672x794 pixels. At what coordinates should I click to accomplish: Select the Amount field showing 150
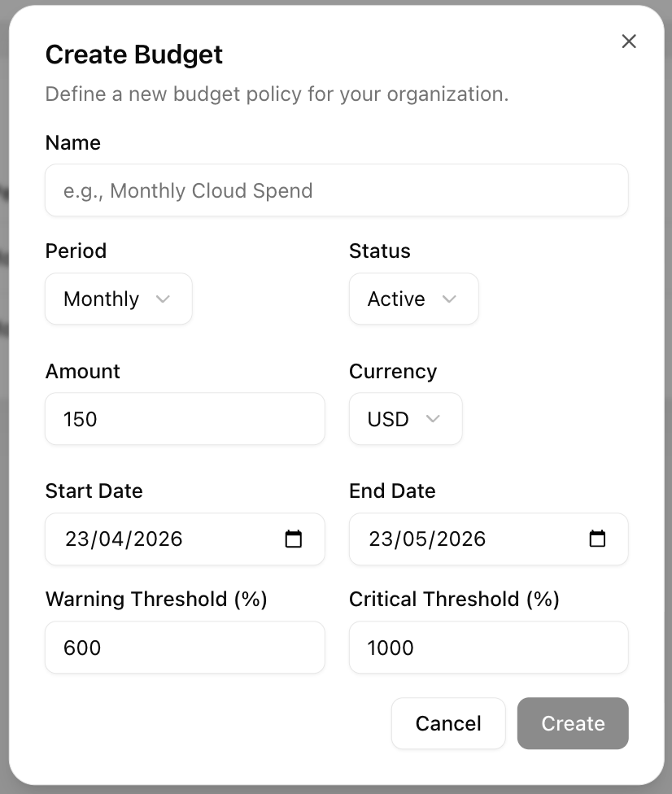(184, 419)
